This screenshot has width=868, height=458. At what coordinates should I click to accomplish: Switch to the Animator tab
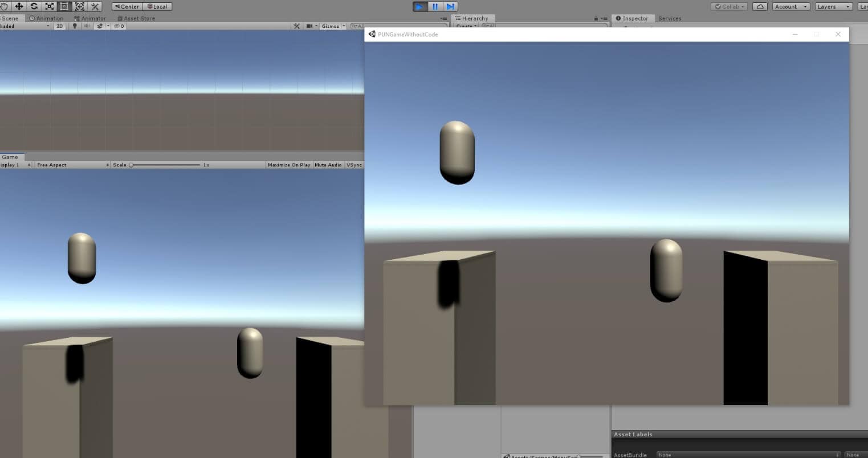90,18
